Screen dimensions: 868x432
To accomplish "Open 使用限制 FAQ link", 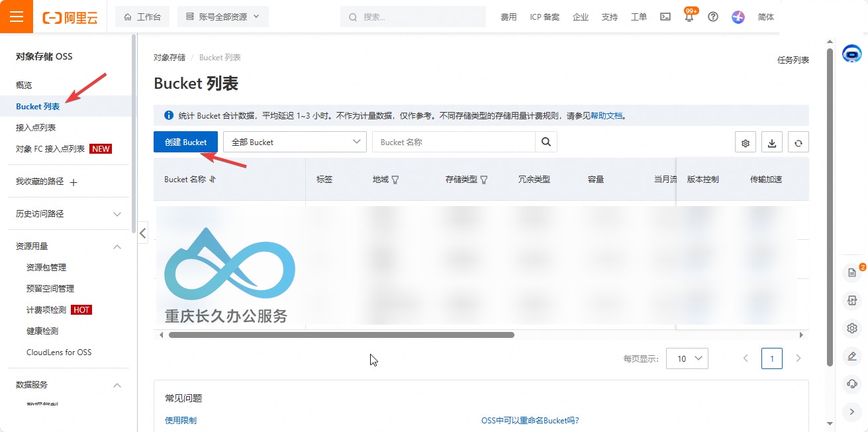I will [181, 421].
